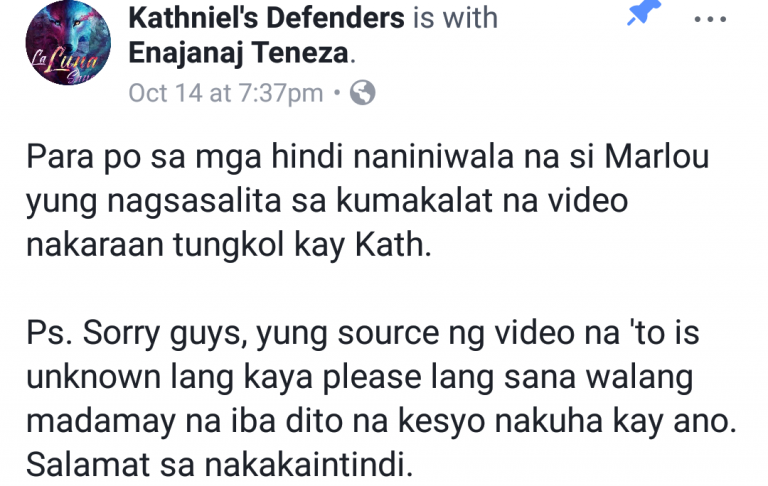Screen dimensions: 768x486
Task: Click the "is with" text in header
Action: pos(455,18)
